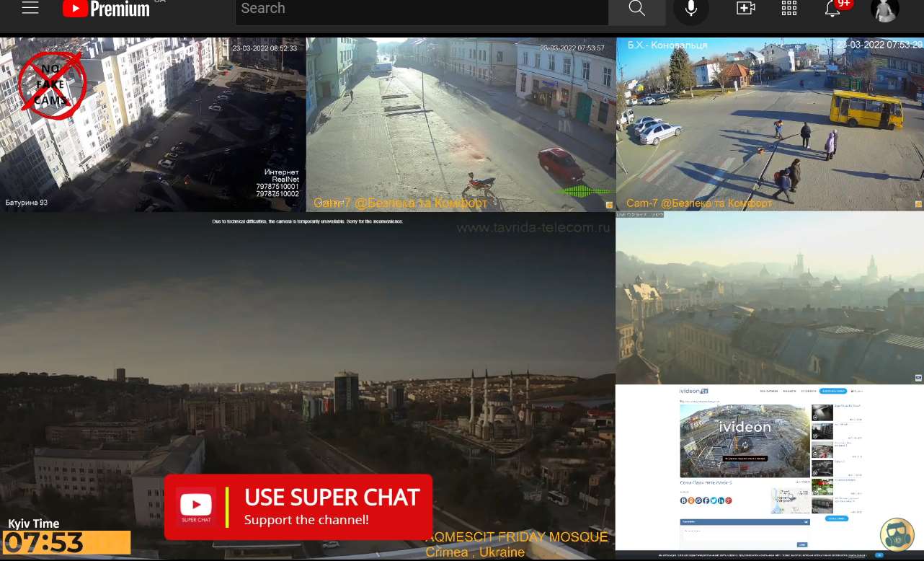The height and width of the screenshot is (561, 924).
Task: Click the ivideon reload icon
Action: [745, 446]
